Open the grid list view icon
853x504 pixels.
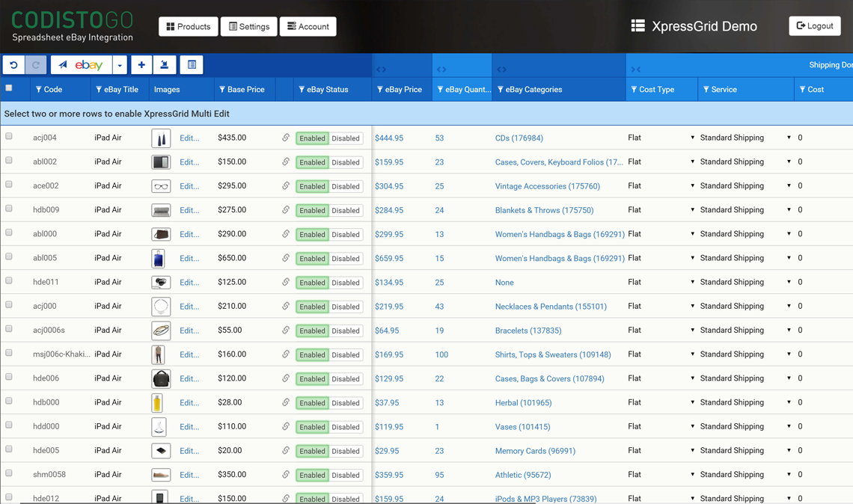pyautogui.click(x=192, y=65)
